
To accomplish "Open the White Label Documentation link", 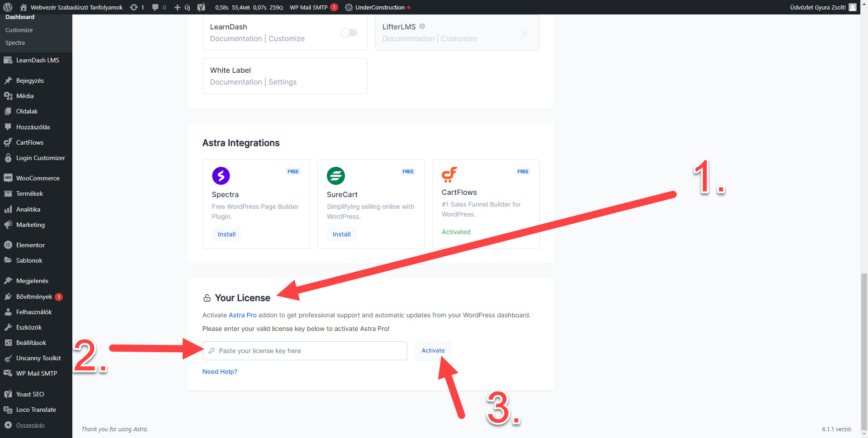I will click(x=236, y=82).
